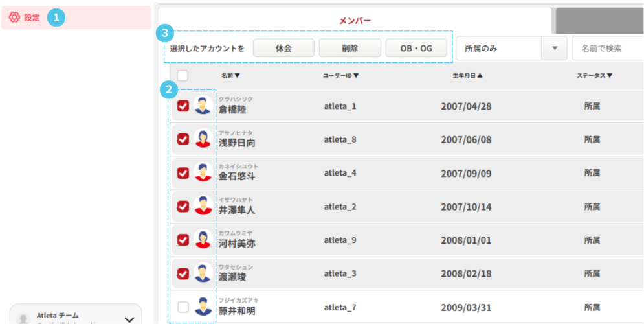Focus the 名前で検索 search field
The image size is (644, 324).
tap(607, 48)
